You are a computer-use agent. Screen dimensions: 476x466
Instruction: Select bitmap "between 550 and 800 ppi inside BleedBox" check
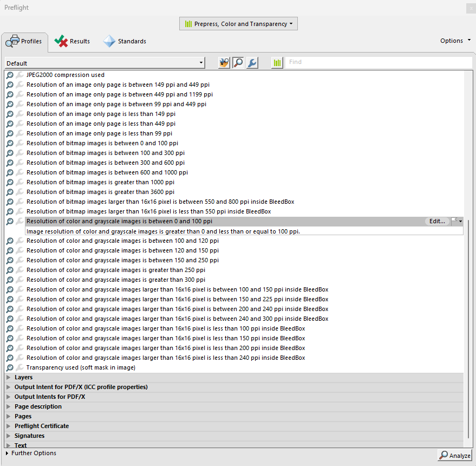click(160, 202)
